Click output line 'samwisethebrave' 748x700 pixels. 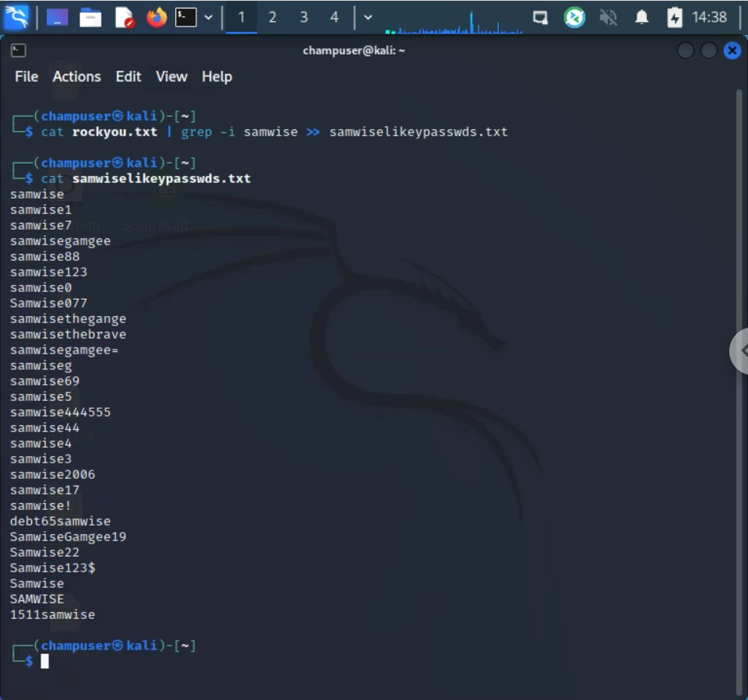[69, 334]
